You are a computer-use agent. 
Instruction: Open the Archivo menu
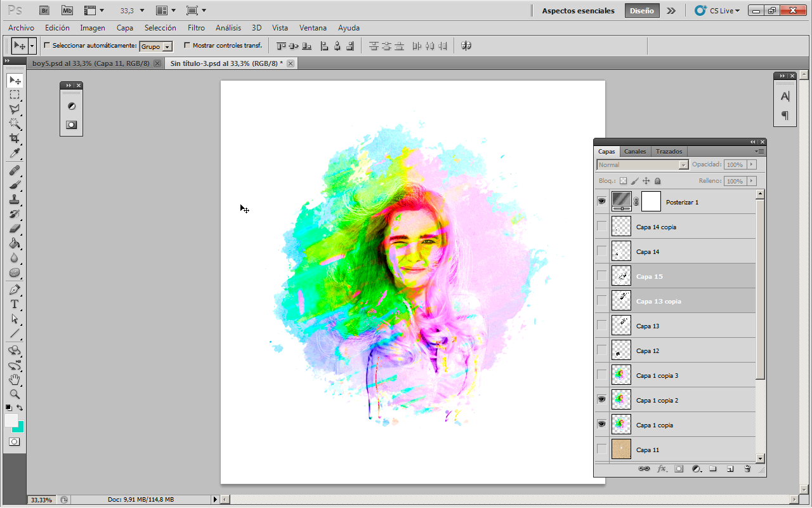(21, 28)
